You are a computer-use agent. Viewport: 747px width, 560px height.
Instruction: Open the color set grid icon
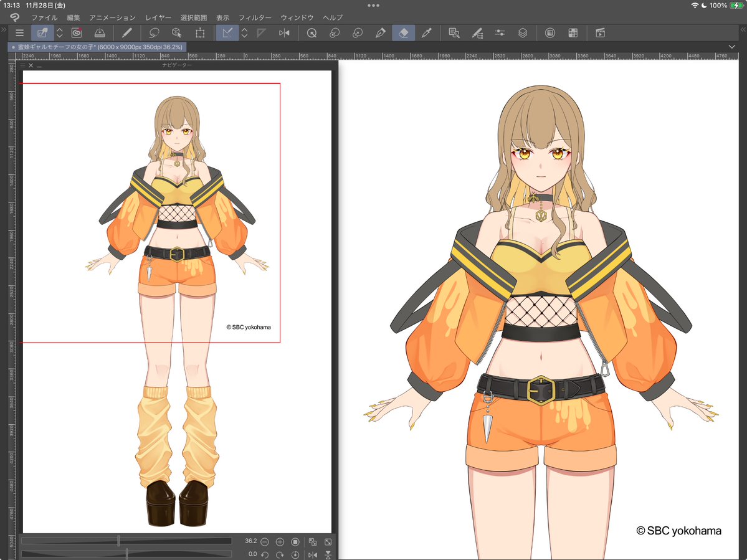tap(573, 33)
